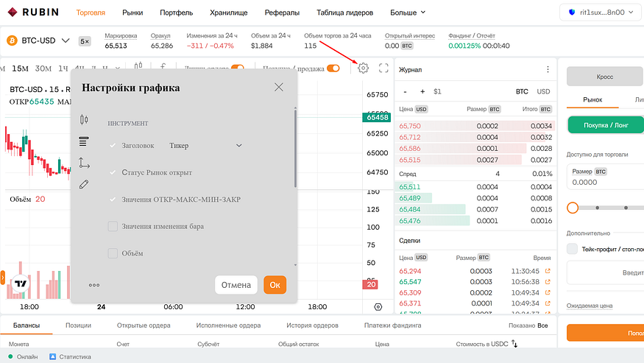The image size is (644, 363).
Task: Switch order book to BTC units
Action: tap(522, 92)
